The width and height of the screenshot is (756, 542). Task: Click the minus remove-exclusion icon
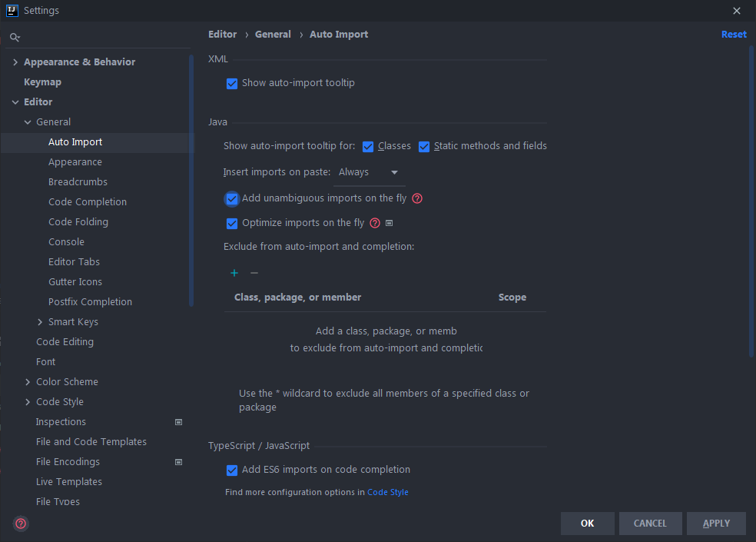[x=254, y=273]
